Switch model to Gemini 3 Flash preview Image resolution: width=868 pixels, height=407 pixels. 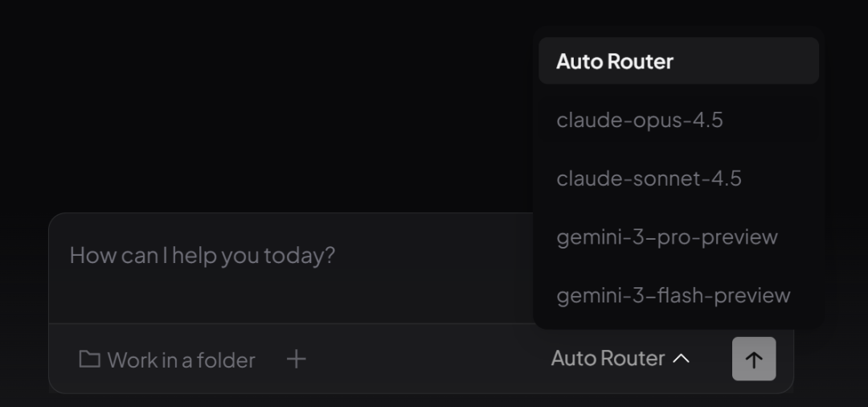click(678, 296)
